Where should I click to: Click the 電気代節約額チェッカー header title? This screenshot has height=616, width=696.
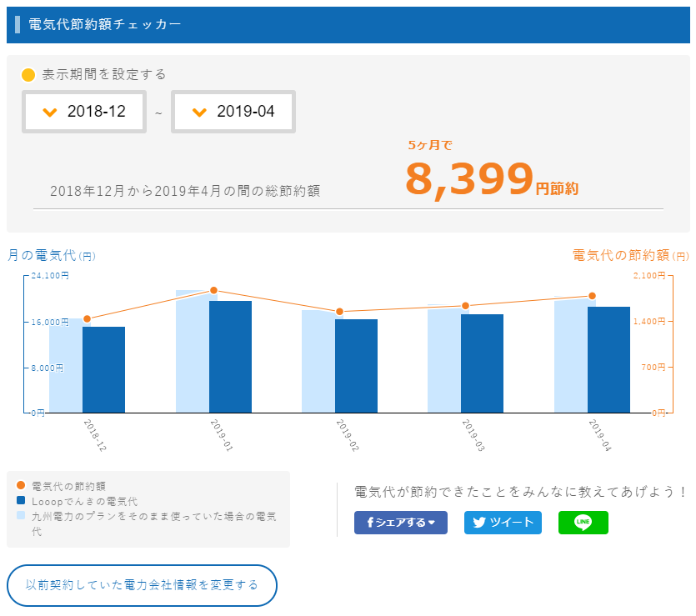pos(105,24)
